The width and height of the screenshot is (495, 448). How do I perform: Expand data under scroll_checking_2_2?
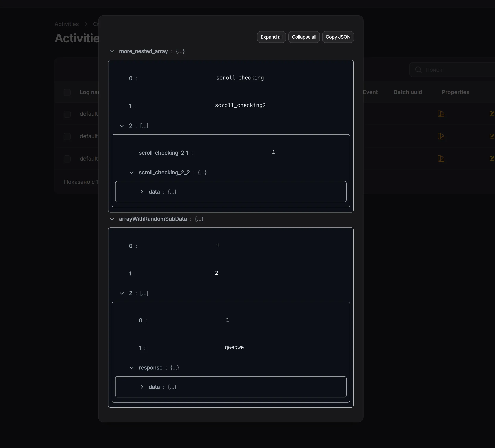142,192
